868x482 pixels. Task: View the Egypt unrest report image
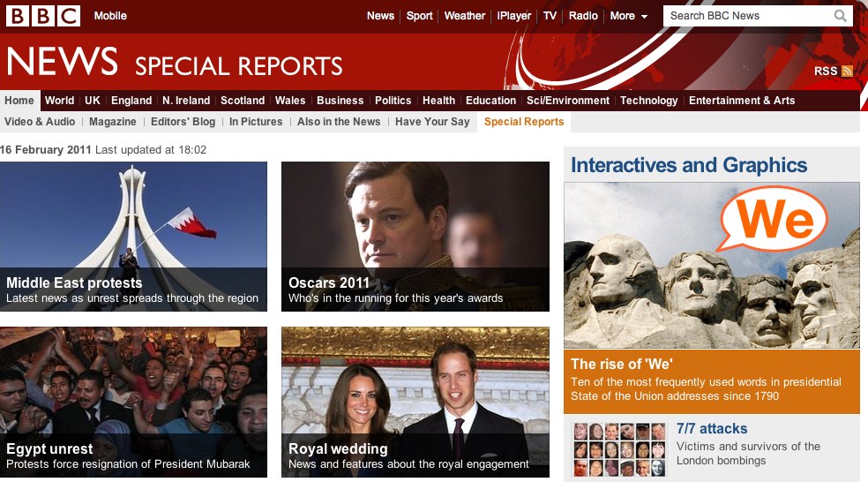(x=133, y=380)
